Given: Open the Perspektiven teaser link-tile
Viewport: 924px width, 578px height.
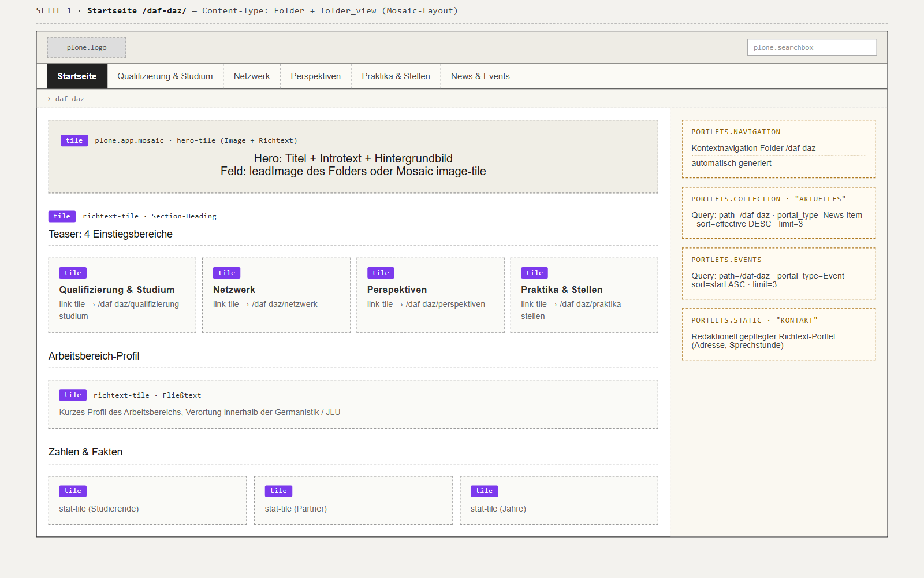Looking at the screenshot, I should [430, 295].
